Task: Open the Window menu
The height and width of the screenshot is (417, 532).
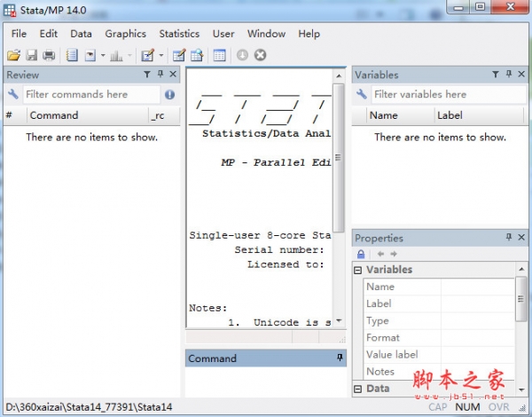Action: click(266, 34)
